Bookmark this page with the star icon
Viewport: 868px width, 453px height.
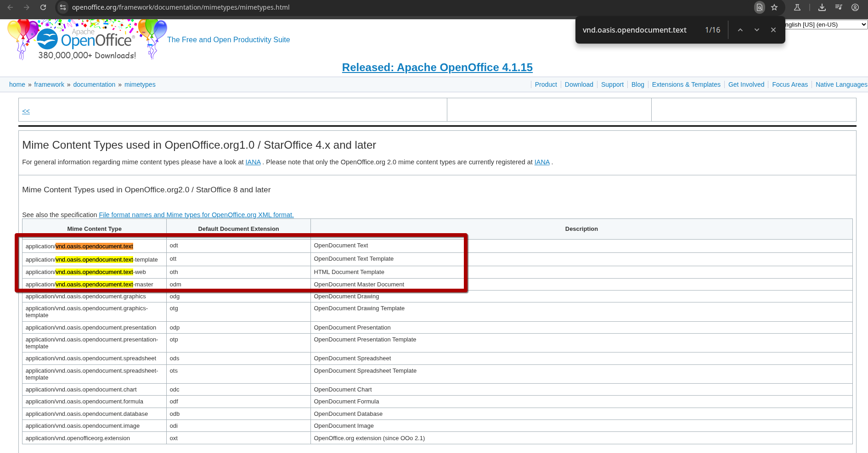click(774, 7)
